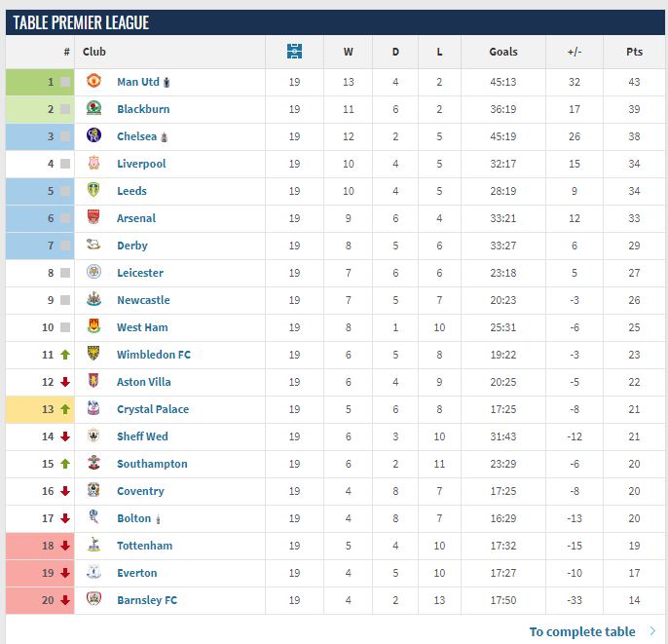Open the Crystal Palace team link
This screenshot has width=668, height=644.
pyautogui.click(x=153, y=409)
